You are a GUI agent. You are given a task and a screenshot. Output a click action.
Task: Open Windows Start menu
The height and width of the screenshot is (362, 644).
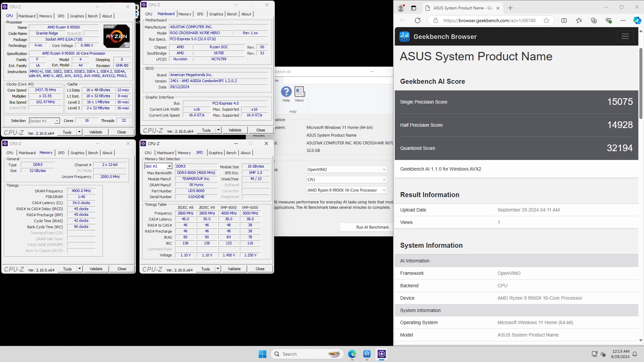click(x=262, y=354)
